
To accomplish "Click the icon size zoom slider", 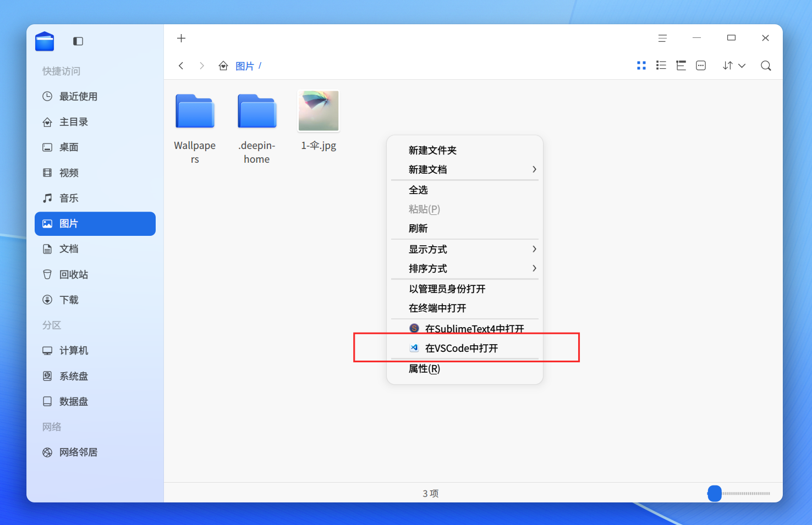I will pyautogui.click(x=739, y=494).
